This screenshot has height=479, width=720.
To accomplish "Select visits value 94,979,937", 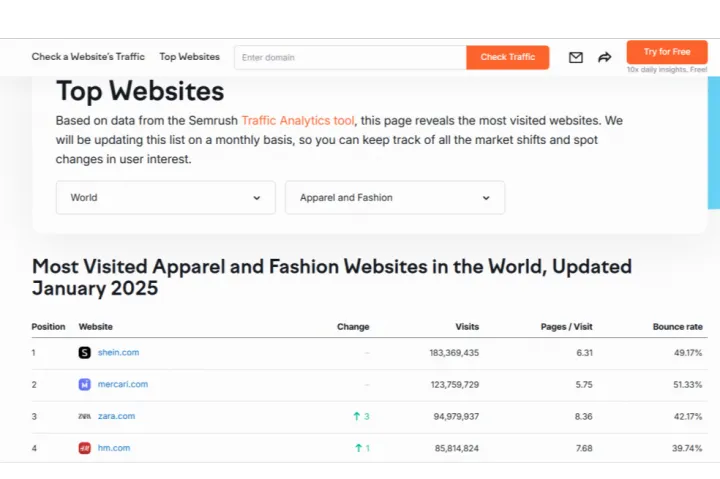I will pos(456,416).
